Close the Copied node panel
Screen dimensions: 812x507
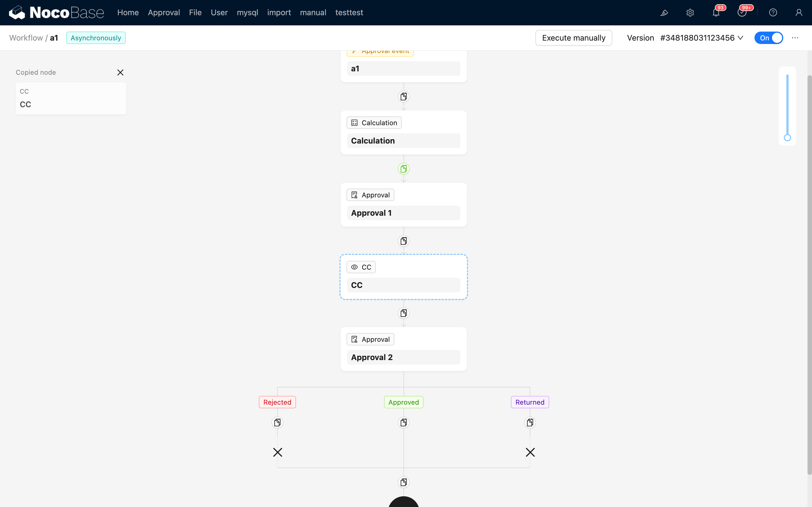pyautogui.click(x=120, y=72)
